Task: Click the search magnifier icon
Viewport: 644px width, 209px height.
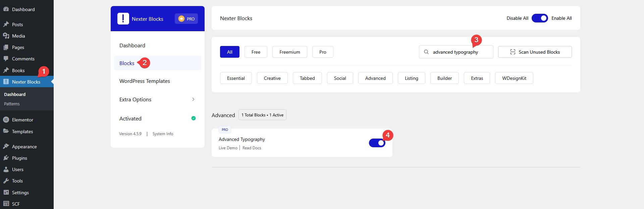Action: (426, 52)
